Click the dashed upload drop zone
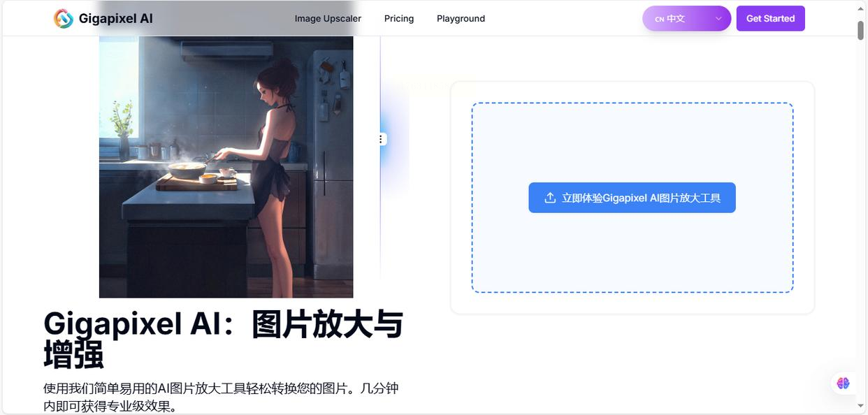 click(632, 198)
